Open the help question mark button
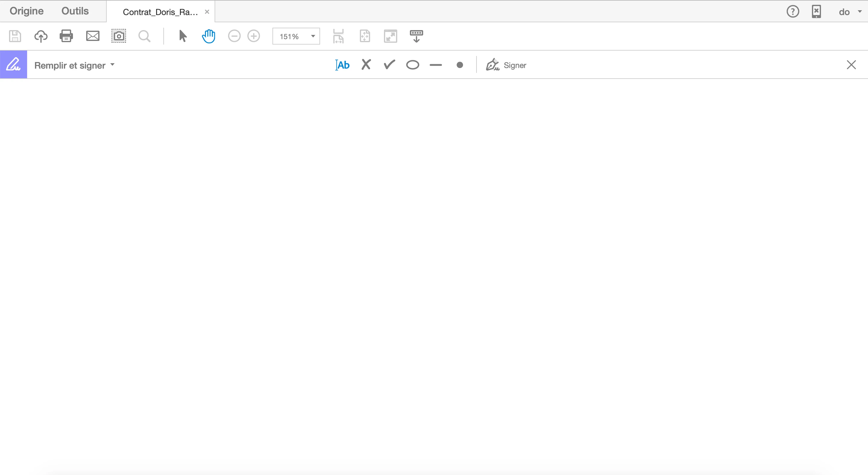Image resolution: width=868 pixels, height=475 pixels. click(x=793, y=12)
